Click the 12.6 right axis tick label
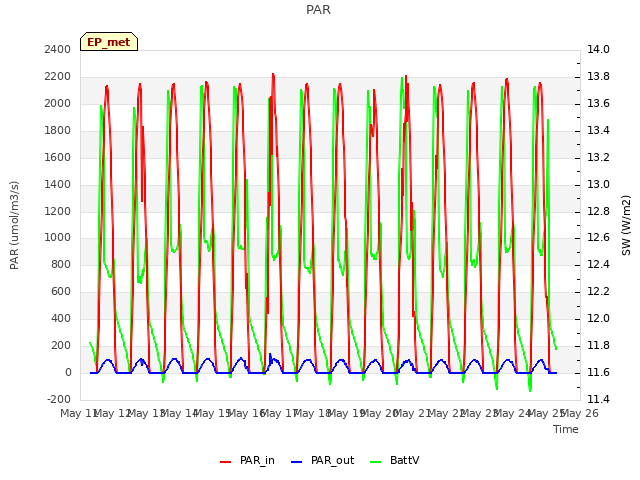This screenshot has width=640, height=480. (x=598, y=238)
